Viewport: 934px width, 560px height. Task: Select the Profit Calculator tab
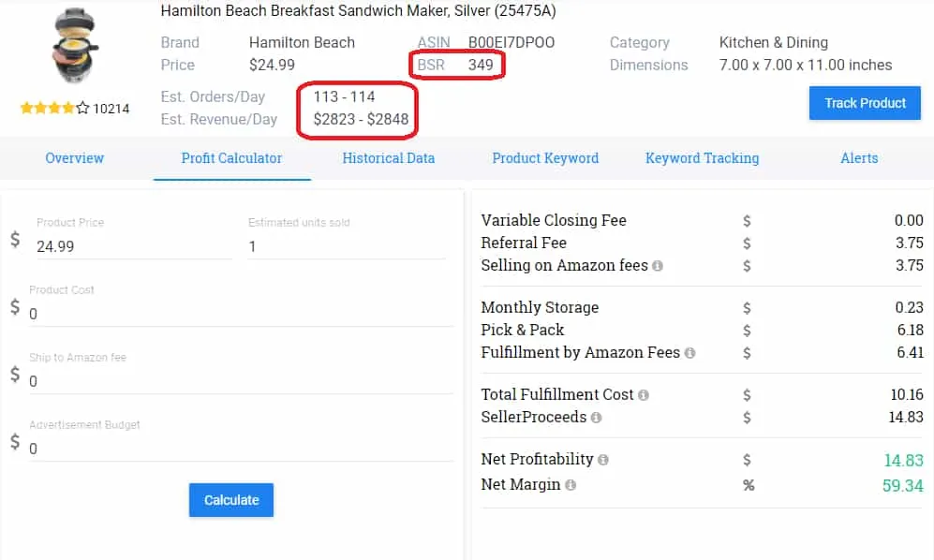pyautogui.click(x=231, y=158)
